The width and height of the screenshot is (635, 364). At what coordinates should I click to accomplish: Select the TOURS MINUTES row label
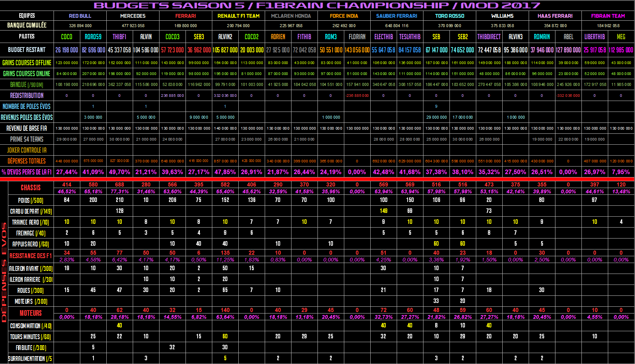[x=30, y=336]
